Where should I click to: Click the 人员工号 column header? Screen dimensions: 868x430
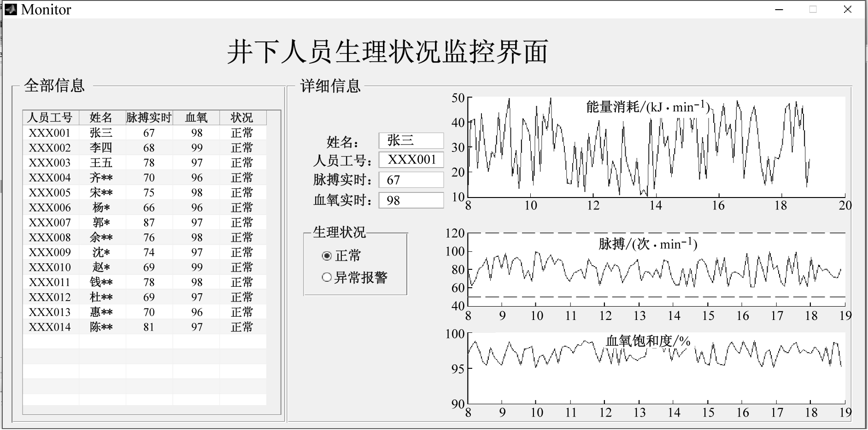(50, 118)
